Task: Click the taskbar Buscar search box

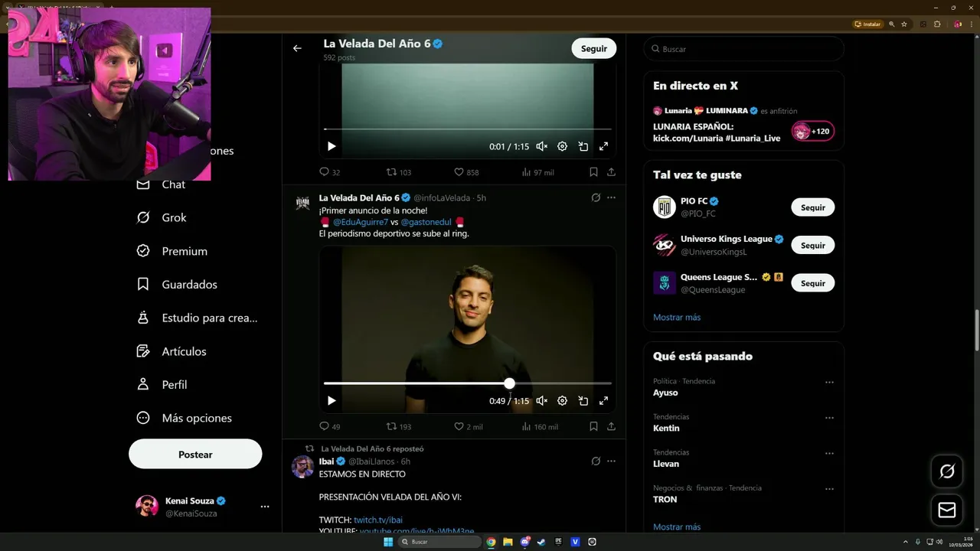Action: 439,542
